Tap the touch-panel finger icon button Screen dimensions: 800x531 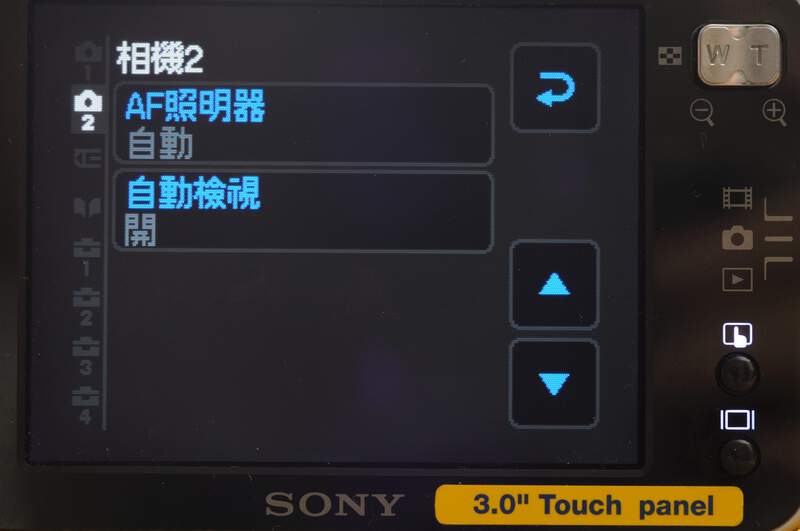[x=737, y=335]
